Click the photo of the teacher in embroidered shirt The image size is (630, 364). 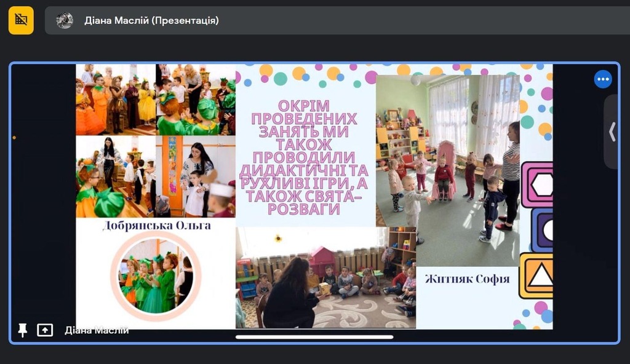pyautogui.click(x=196, y=176)
